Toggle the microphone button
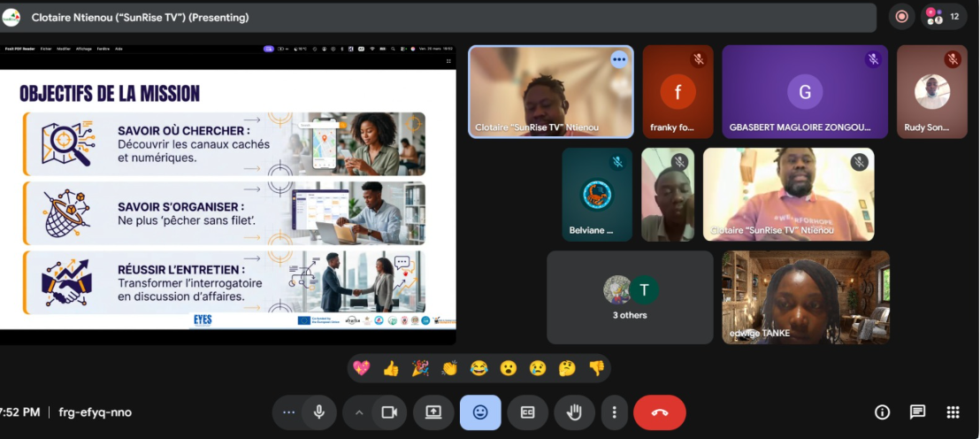980x439 pixels. 318,412
